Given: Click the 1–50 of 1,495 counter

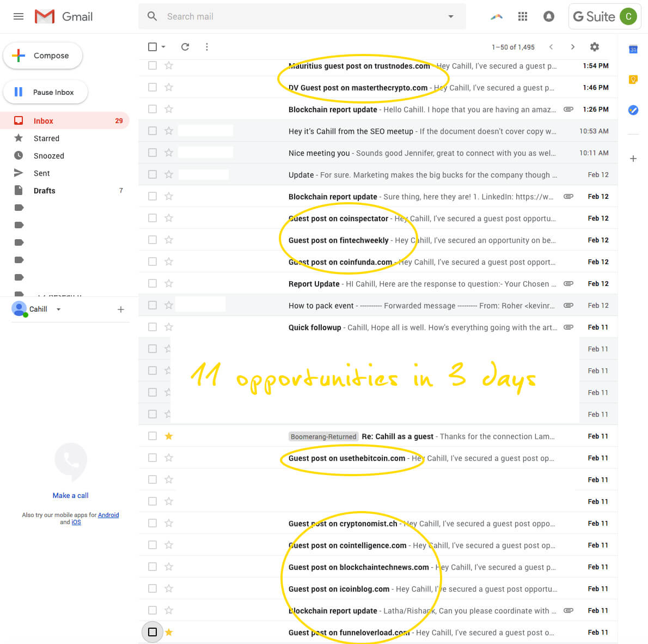Looking at the screenshot, I should 513,47.
